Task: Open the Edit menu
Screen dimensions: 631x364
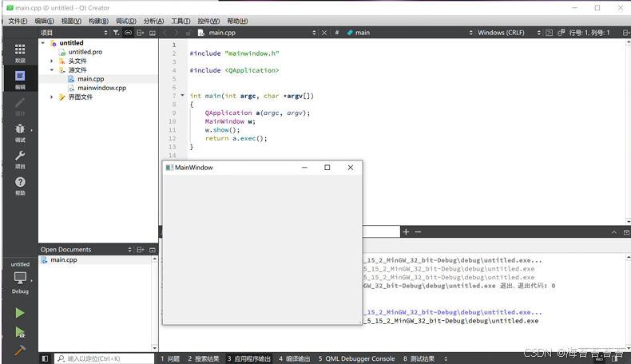Action: 44,21
